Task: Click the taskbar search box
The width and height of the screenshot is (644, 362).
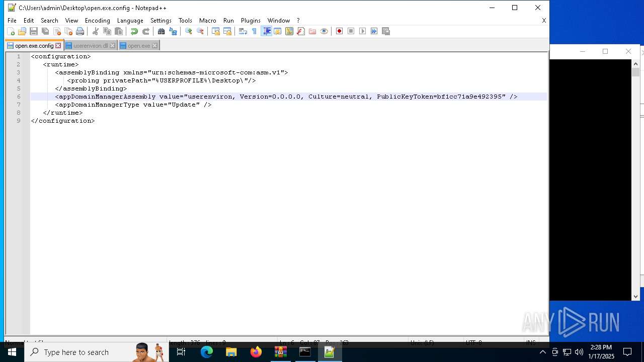Action: pyautogui.click(x=97, y=352)
